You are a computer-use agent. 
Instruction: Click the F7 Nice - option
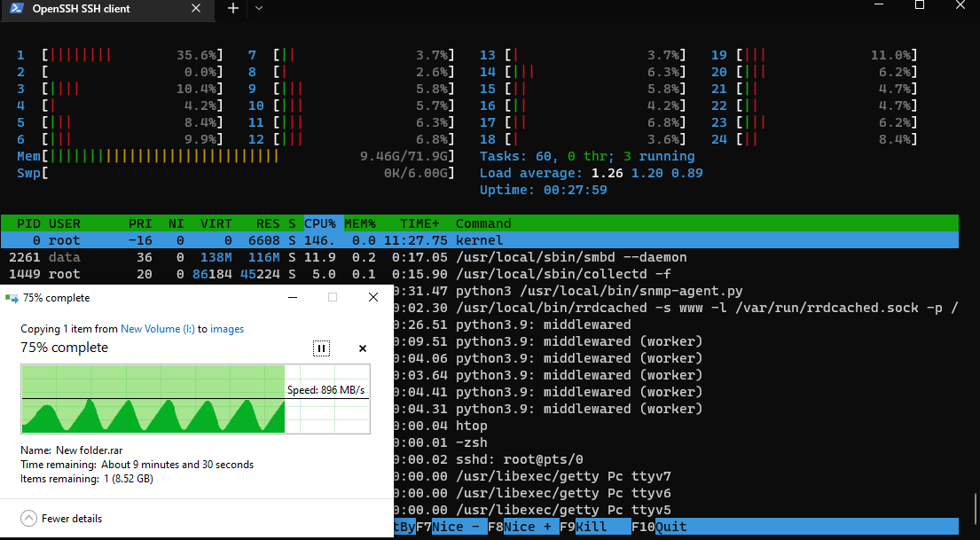[452, 526]
